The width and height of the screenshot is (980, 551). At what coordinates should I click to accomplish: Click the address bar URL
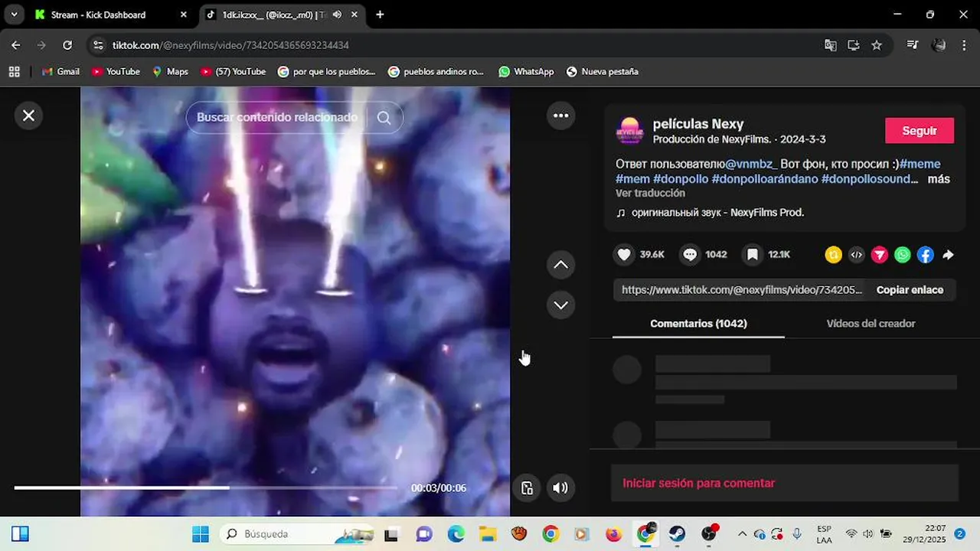230,45
